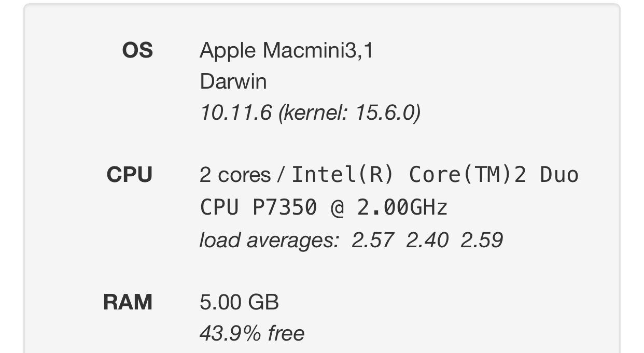
Task: Select the kernel: 15.6.0 text
Action: pos(349,112)
